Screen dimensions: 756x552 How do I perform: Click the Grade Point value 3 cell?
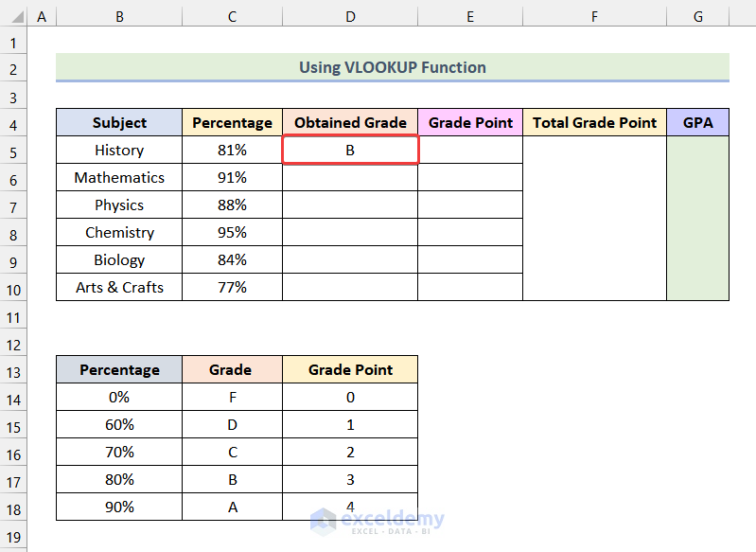point(350,480)
